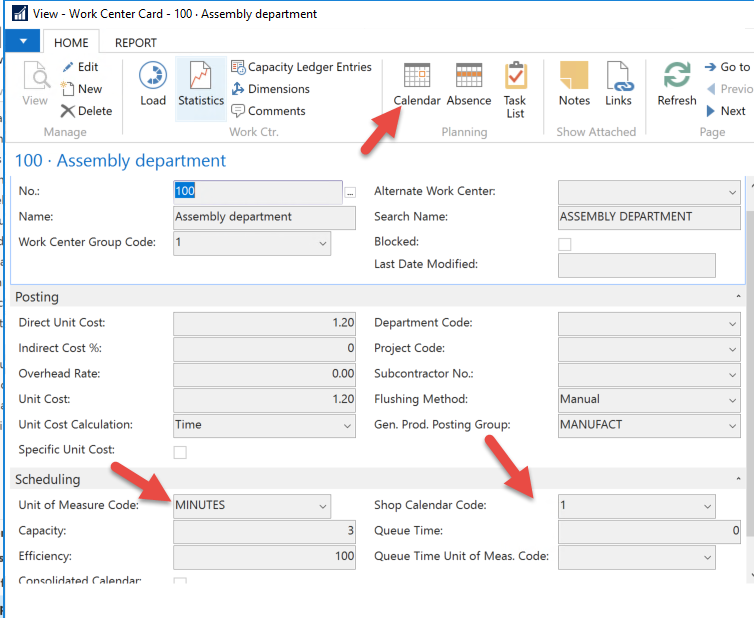
Task: Open Queue Time Unit of Meas. Code dropdown
Action: (x=707, y=557)
